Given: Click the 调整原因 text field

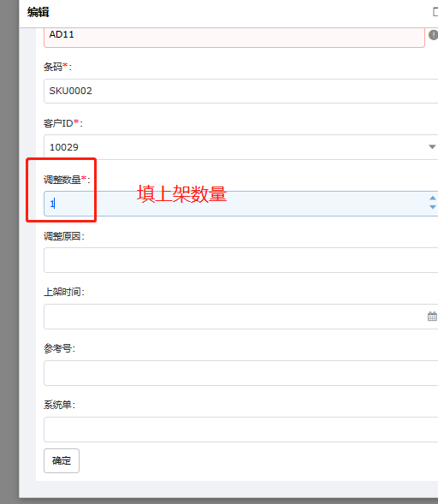Looking at the screenshot, I should pos(240,260).
